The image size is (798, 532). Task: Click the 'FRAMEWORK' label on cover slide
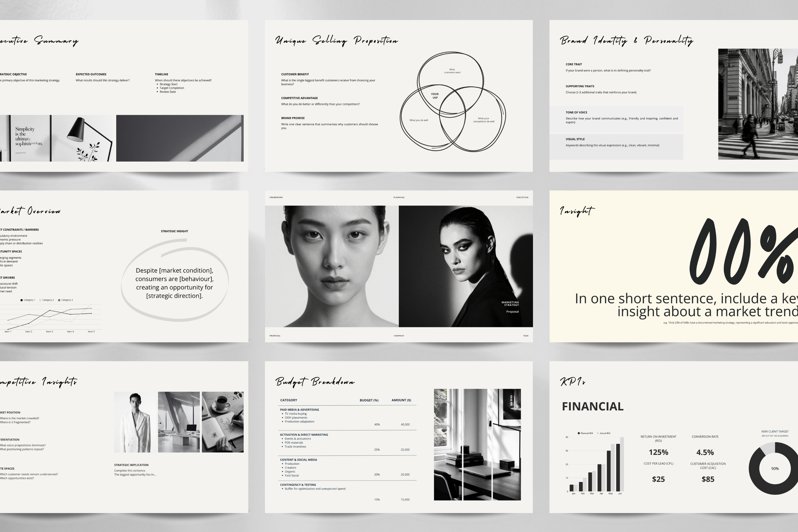click(x=276, y=198)
